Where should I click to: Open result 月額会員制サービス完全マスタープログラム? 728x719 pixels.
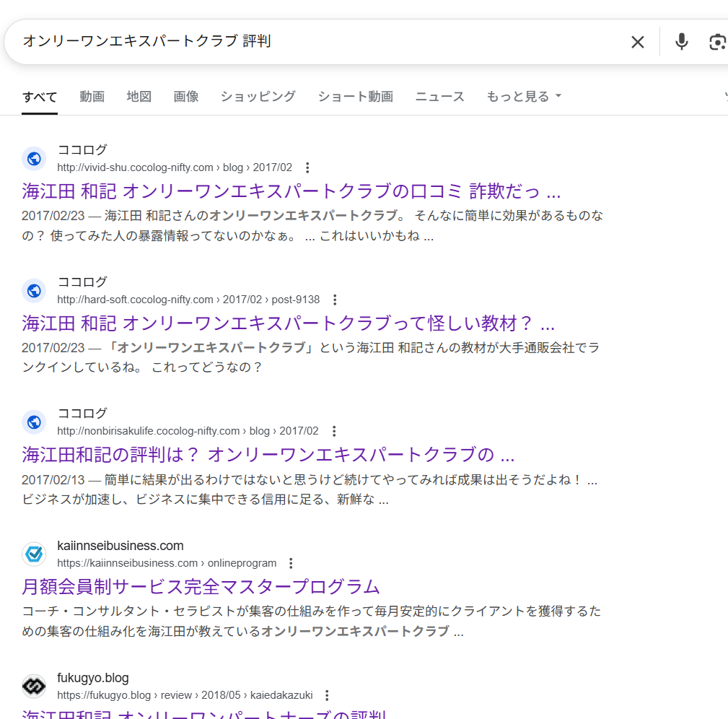(201, 587)
